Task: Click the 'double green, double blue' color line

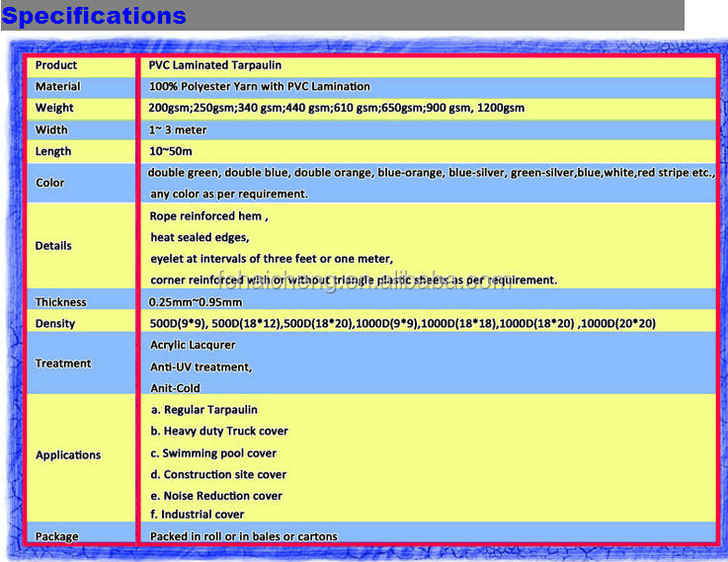Action: pos(432,173)
